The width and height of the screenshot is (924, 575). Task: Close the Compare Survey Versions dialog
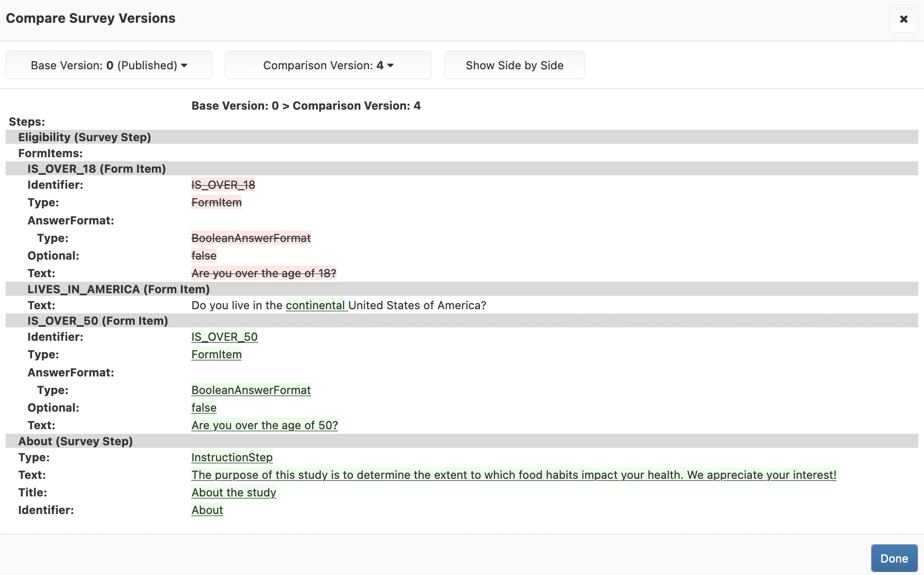[x=903, y=19]
